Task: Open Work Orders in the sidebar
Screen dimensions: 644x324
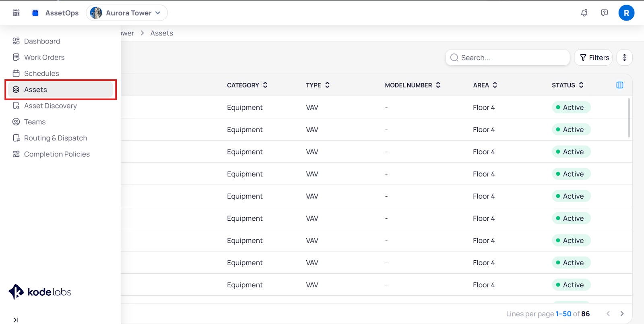Action: pyautogui.click(x=44, y=57)
